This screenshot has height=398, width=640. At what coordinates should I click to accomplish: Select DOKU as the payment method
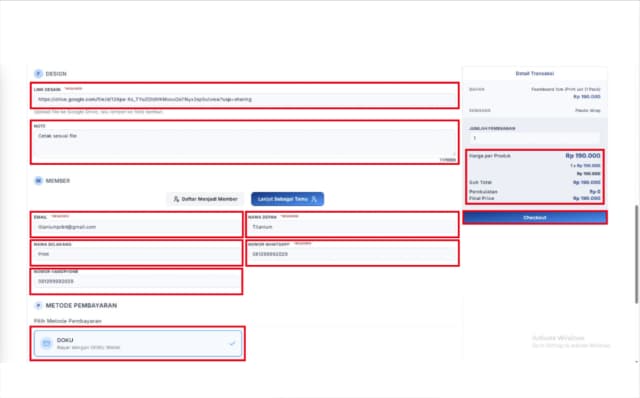coord(138,343)
